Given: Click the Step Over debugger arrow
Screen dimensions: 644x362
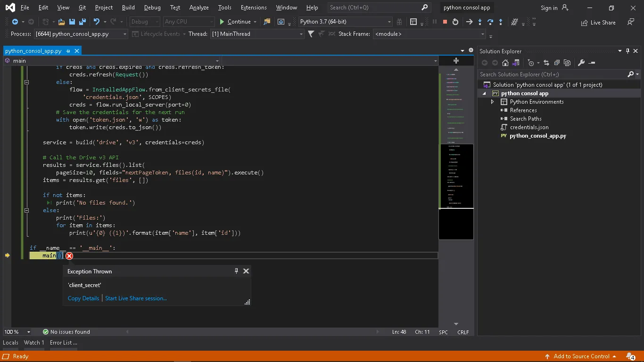Looking at the screenshot, I should click(490, 22).
